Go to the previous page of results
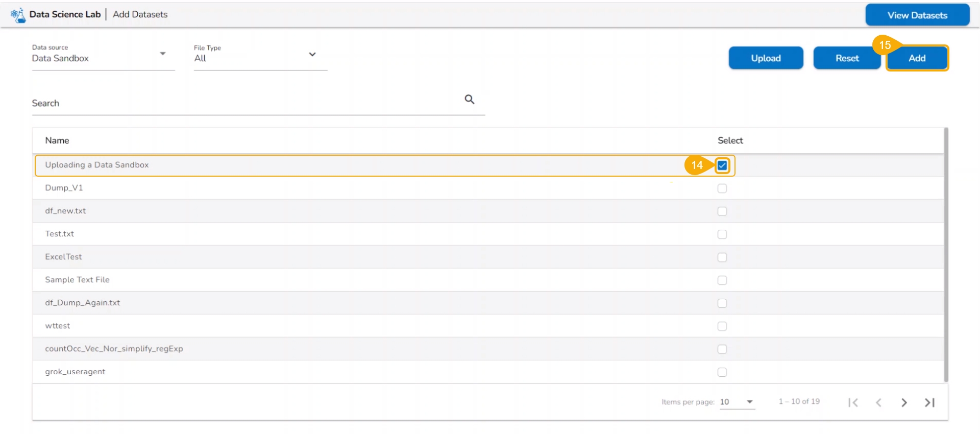This screenshot has height=434, width=980. coord(878,403)
